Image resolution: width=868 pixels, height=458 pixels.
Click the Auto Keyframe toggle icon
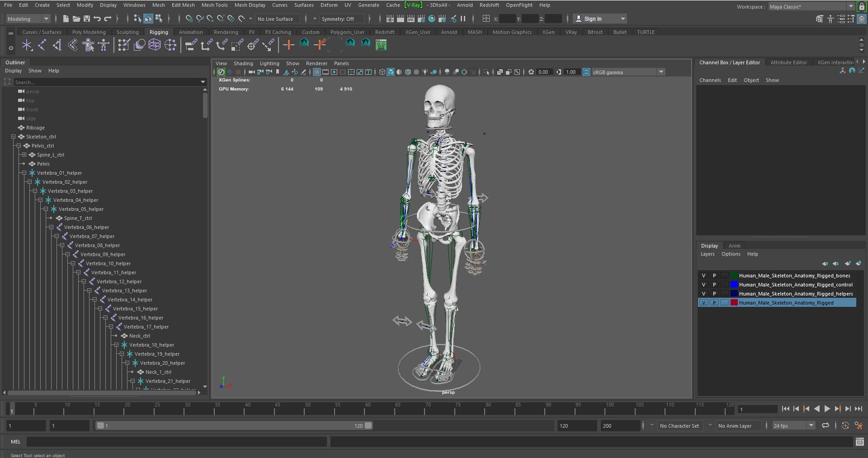(845, 425)
